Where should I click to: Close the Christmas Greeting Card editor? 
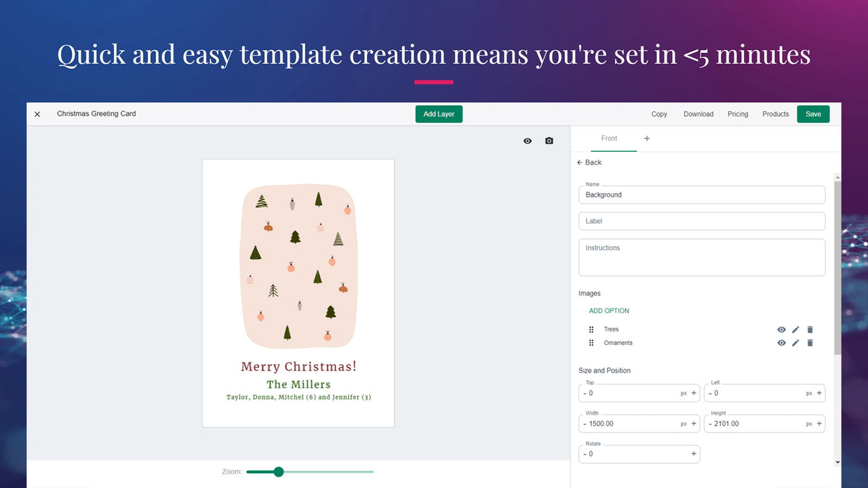[x=37, y=114]
